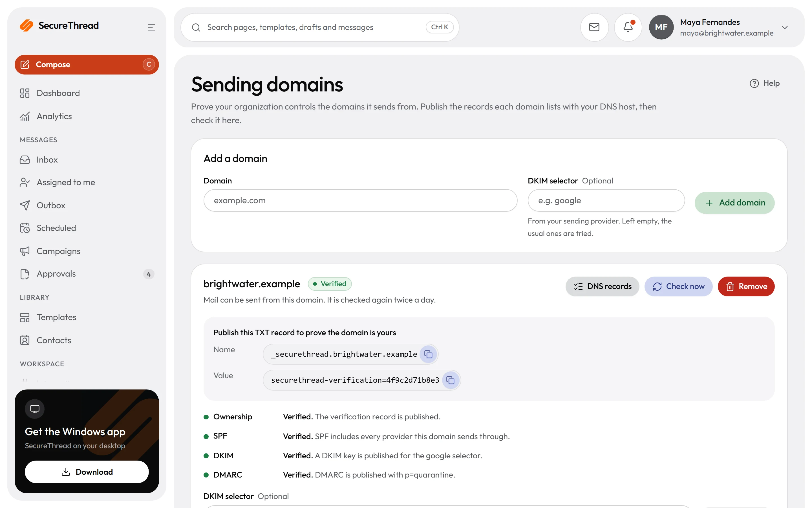
Task: Focus the Domain input field
Action: coord(360,200)
